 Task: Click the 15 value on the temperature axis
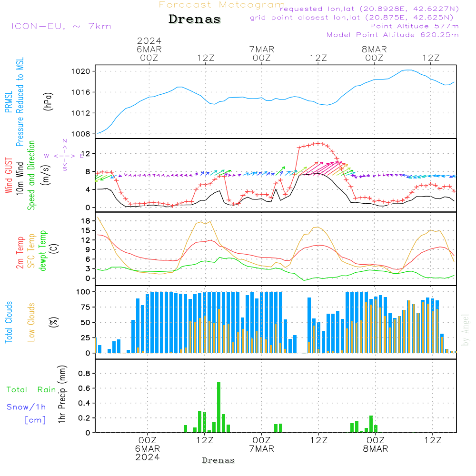pyautogui.click(x=86, y=231)
